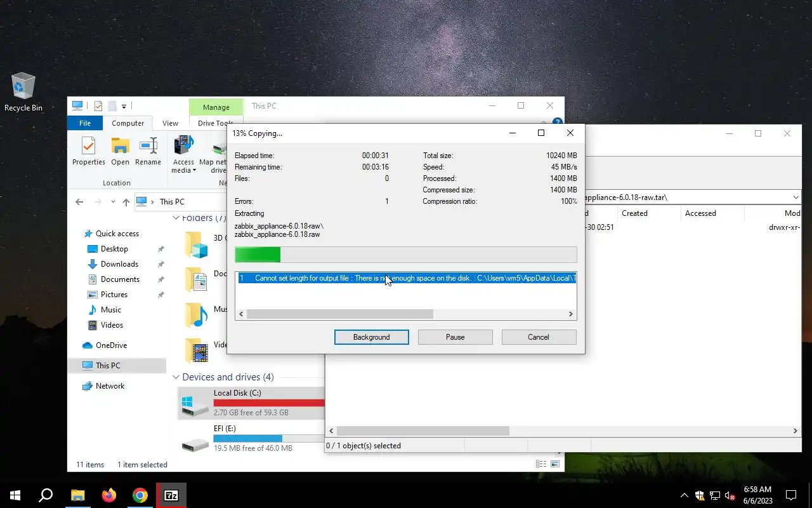Collapse the Devices and drives group
This screenshot has width=812, height=508.
pos(176,377)
